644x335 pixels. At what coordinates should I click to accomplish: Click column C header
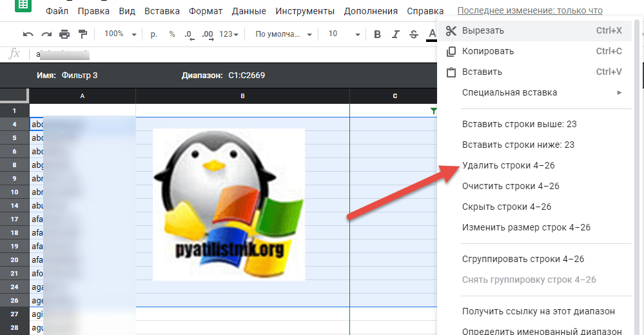point(393,96)
